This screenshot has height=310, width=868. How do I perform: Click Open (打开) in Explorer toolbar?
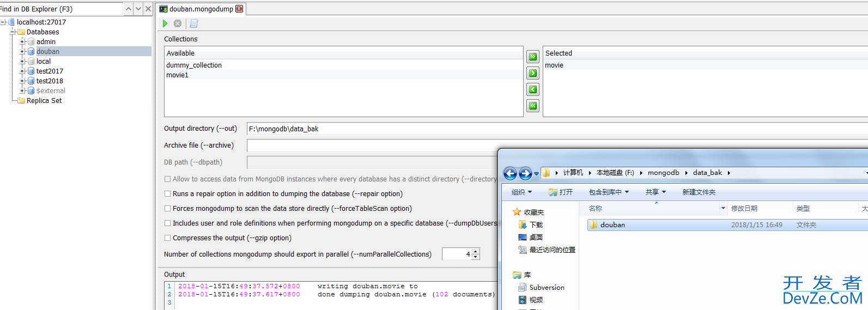pos(561,192)
